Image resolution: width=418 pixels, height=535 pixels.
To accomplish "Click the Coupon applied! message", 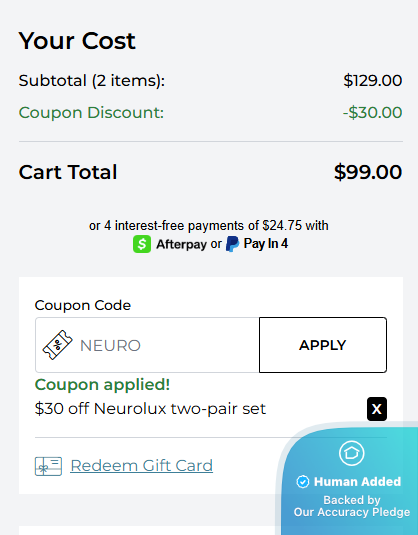I will pos(102,385).
